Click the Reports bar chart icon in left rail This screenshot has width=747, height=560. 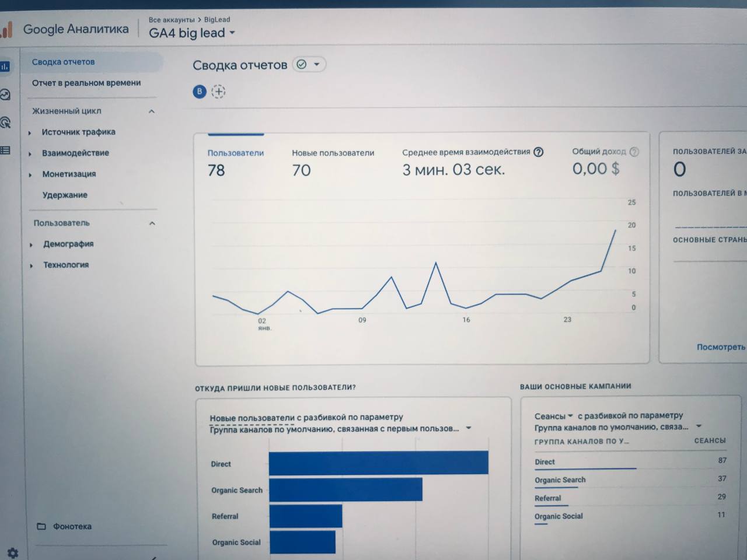pos(5,66)
